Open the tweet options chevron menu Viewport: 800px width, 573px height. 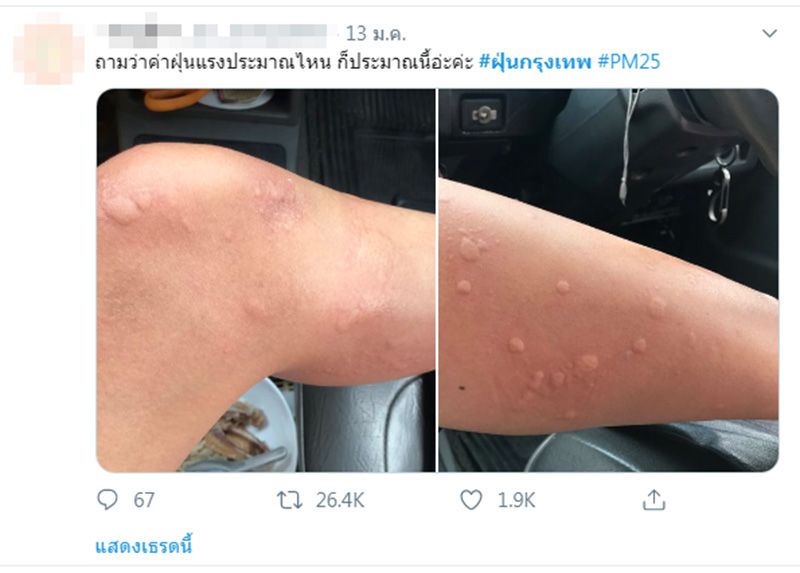click(769, 34)
